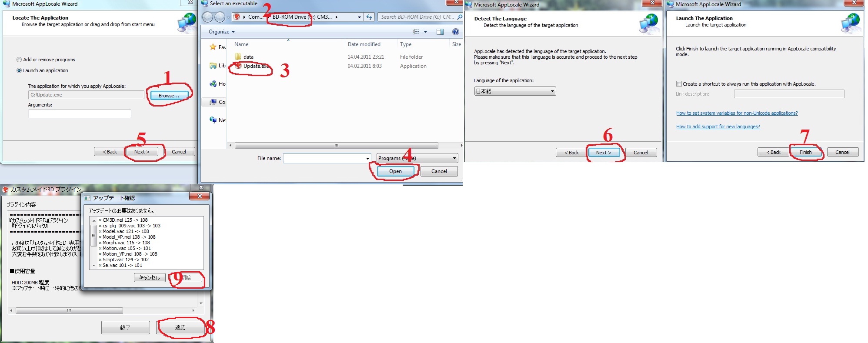
Task: Click the file dialog horizontal scrollbar
Action: 337,145
